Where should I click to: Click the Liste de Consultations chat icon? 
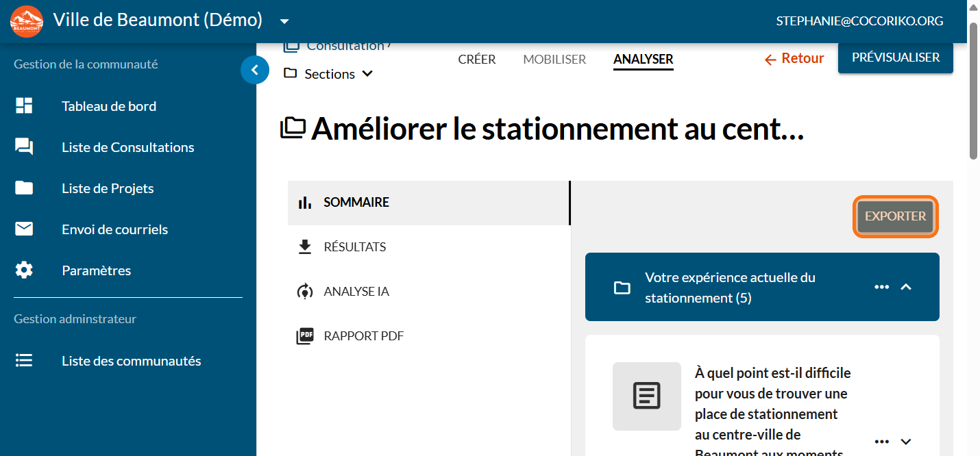(24, 147)
